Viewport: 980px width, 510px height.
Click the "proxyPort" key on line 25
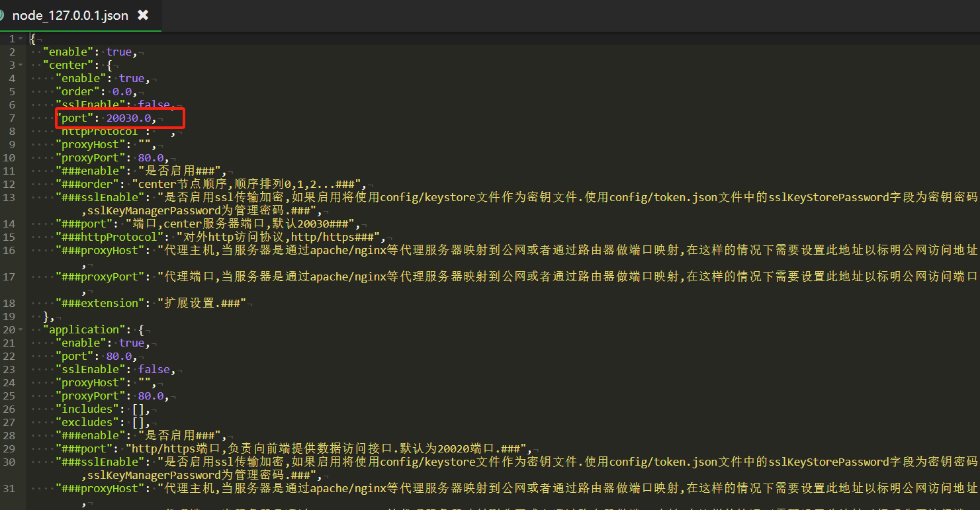pyautogui.click(x=90, y=396)
